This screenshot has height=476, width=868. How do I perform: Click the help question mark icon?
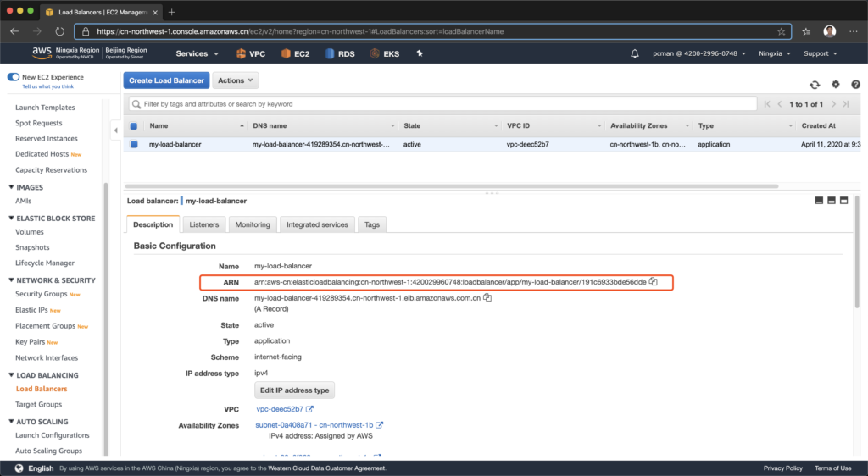[855, 85]
